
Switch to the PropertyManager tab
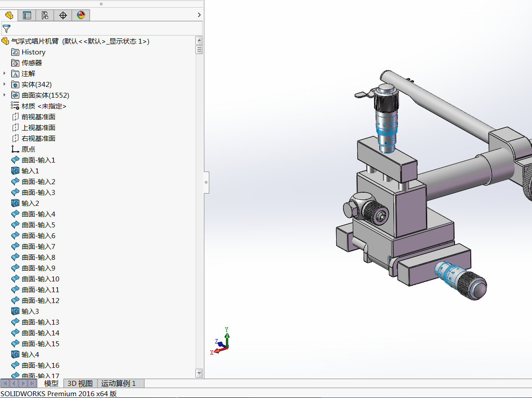(x=27, y=15)
